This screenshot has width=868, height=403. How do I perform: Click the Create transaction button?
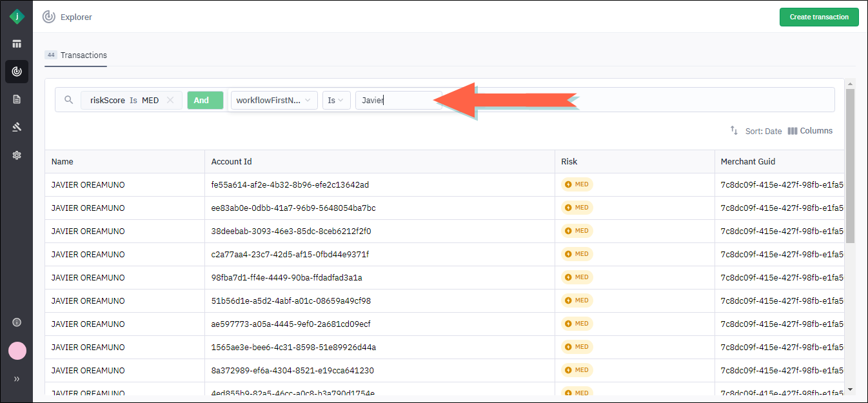pyautogui.click(x=818, y=17)
